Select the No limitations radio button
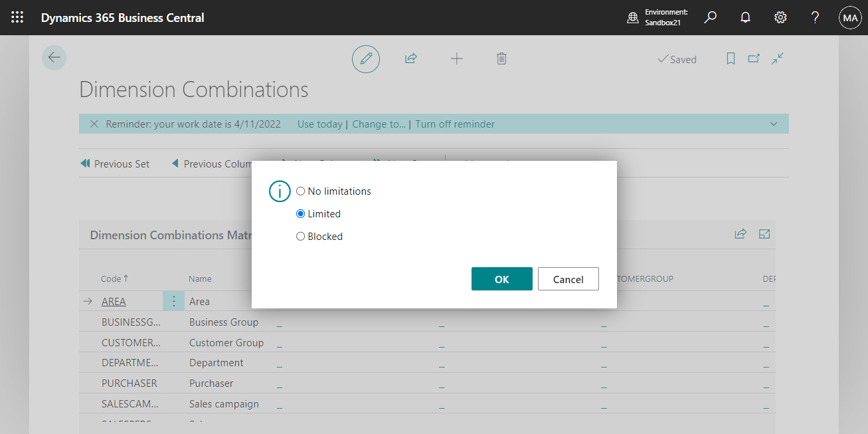Viewport: 868px width, 434px height. [x=300, y=191]
